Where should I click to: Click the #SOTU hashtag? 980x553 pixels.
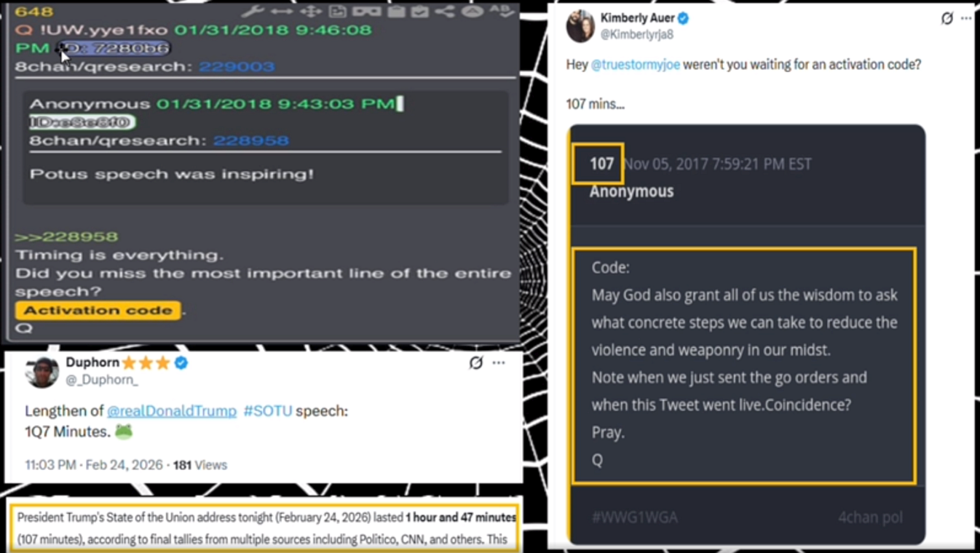(x=268, y=411)
